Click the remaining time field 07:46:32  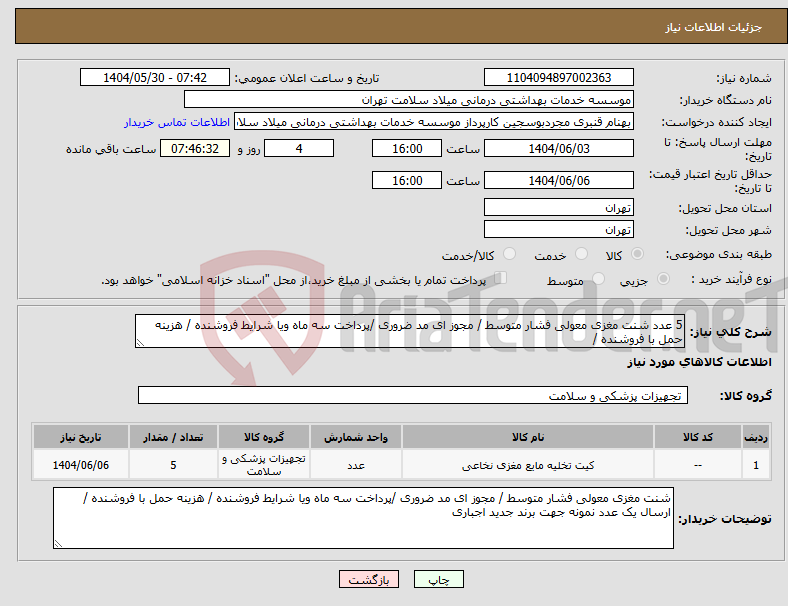[194, 149]
